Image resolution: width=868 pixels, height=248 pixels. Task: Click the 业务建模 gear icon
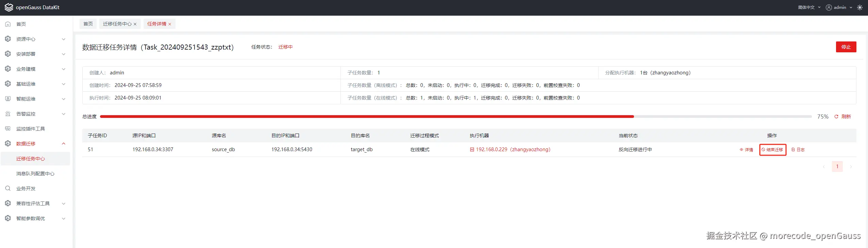point(8,69)
